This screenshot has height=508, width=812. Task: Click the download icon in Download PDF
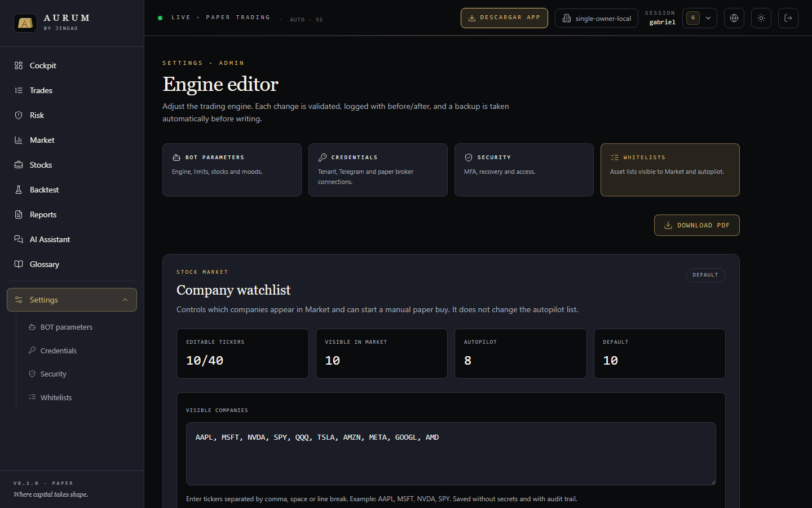point(668,225)
